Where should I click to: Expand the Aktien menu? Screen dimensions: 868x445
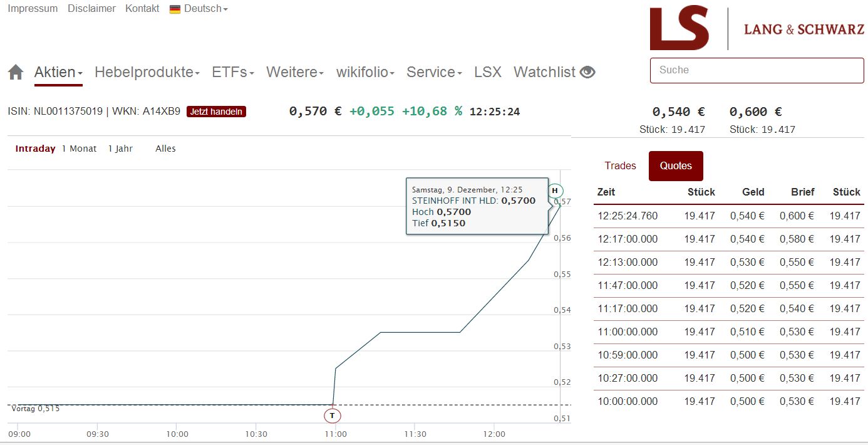[58, 73]
